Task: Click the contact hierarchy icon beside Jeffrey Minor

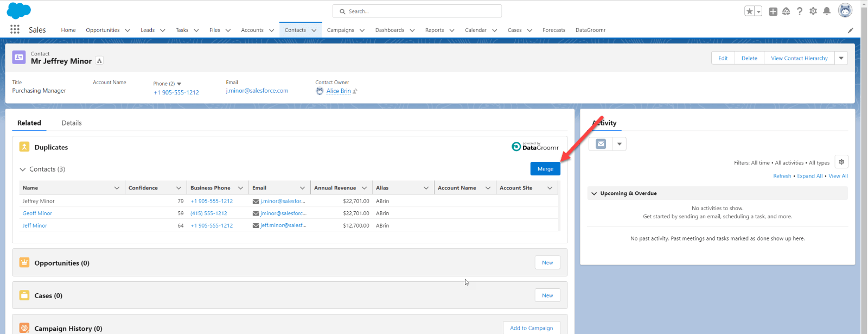Action: [99, 61]
